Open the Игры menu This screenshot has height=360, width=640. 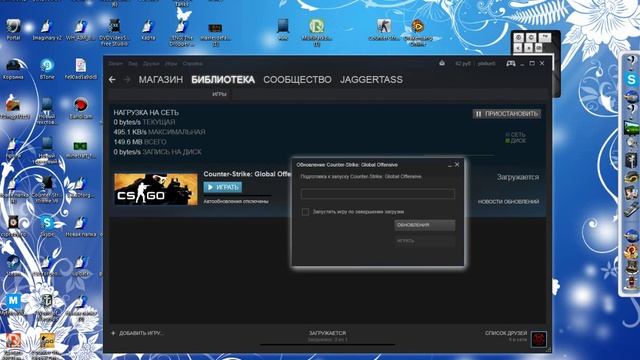171,64
